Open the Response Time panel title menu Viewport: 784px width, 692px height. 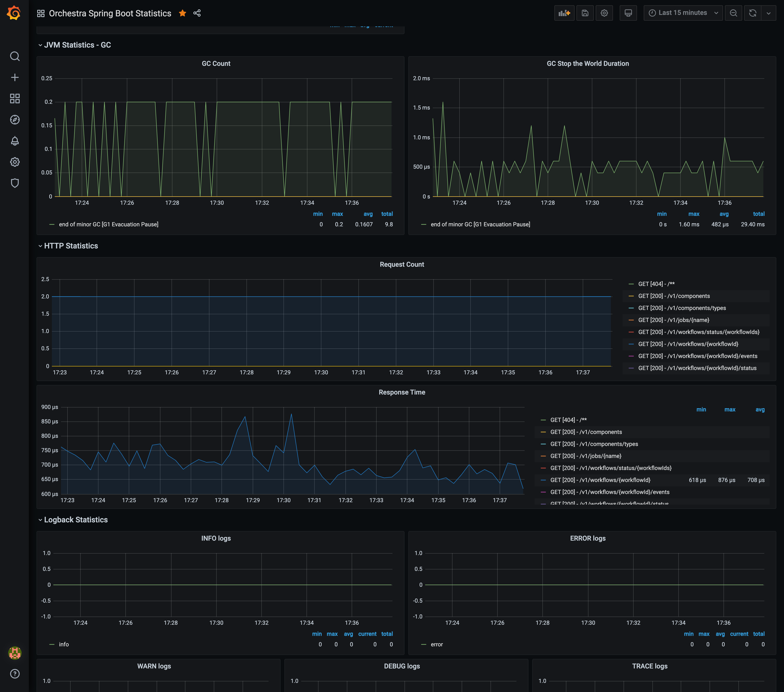402,392
